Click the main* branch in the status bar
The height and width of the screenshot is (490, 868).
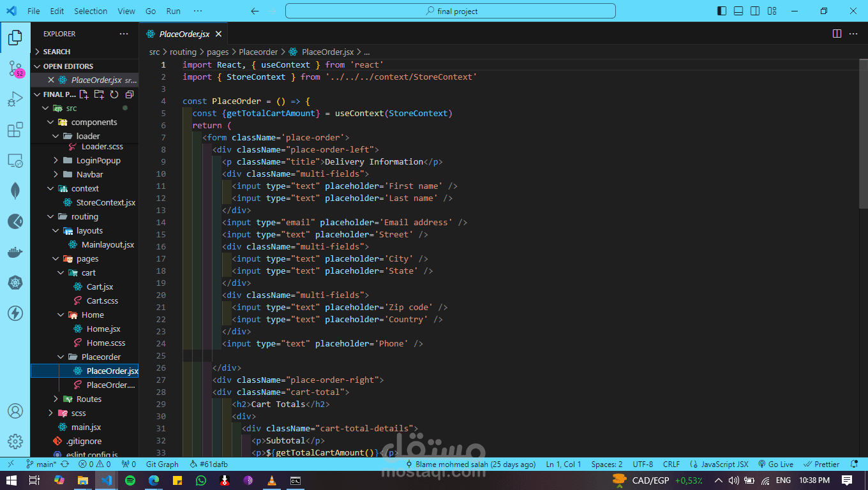[41, 464]
